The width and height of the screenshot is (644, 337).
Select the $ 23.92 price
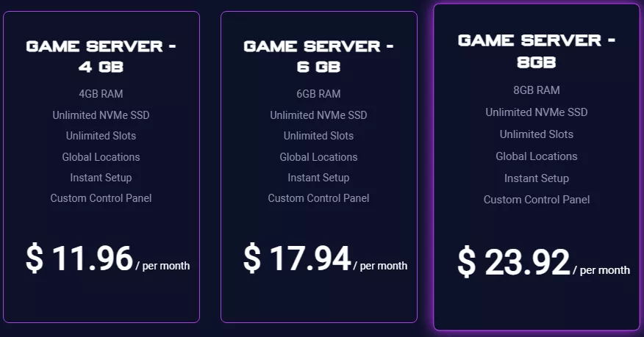[x=514, y=262]
